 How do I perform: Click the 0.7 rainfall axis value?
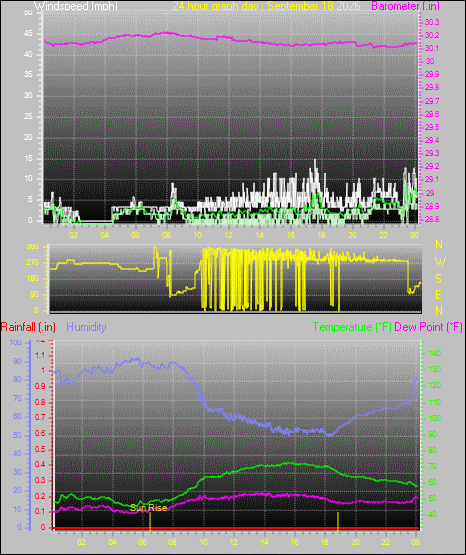(x=40, y=418)
